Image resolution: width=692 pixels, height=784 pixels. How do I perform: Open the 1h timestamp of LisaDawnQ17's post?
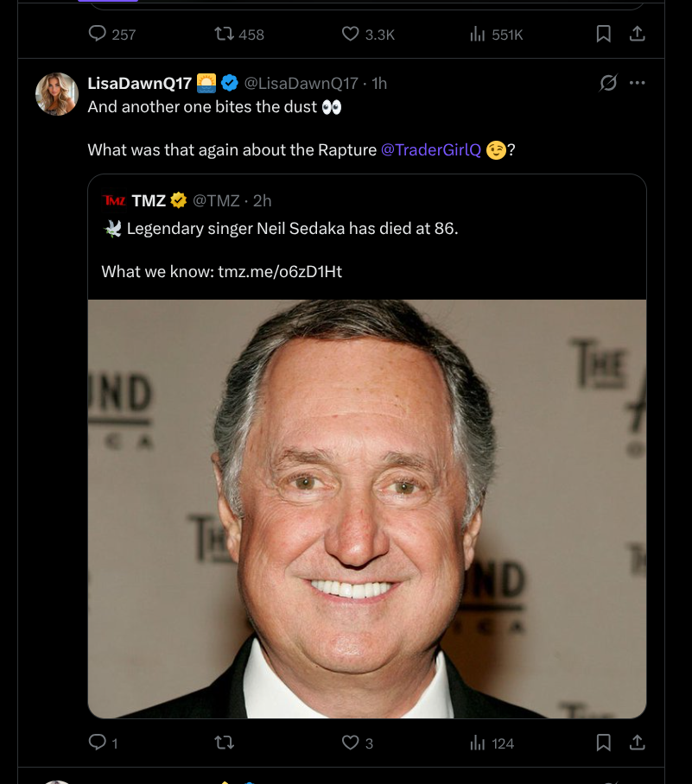(378, 83)
